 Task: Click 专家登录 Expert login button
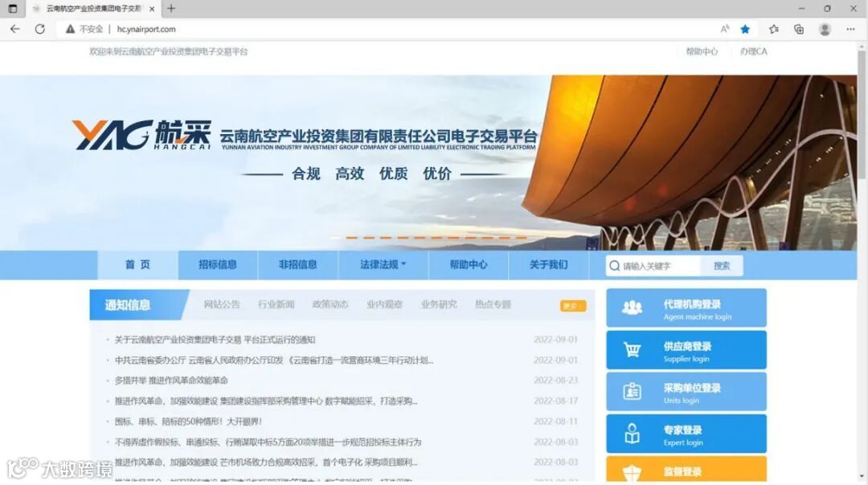pyautogui.click(x=686, y=434)
